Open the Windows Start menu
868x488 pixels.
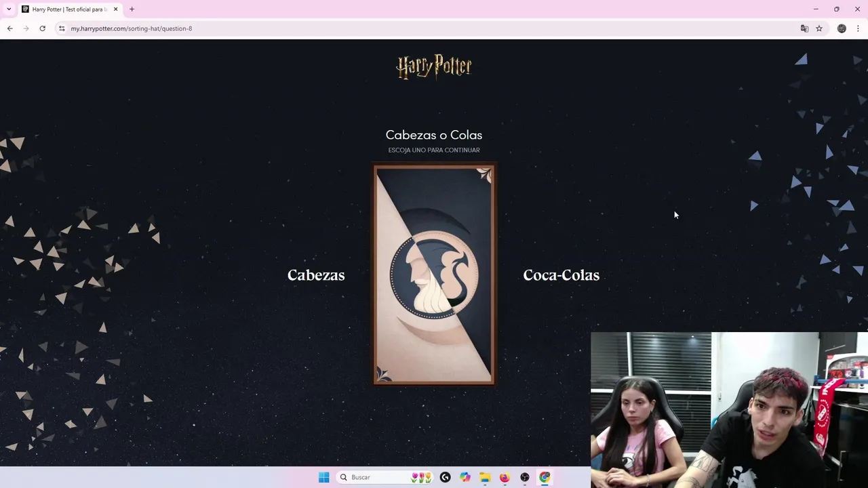323,477
